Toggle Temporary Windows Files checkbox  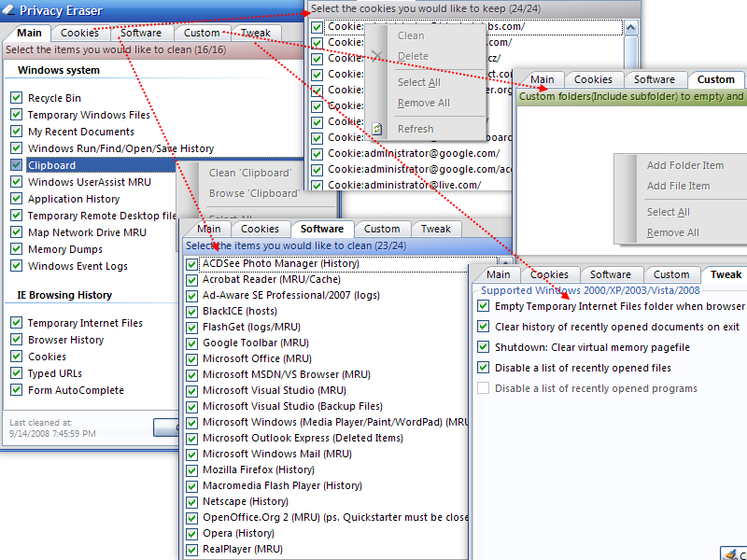tap(16, 114)
